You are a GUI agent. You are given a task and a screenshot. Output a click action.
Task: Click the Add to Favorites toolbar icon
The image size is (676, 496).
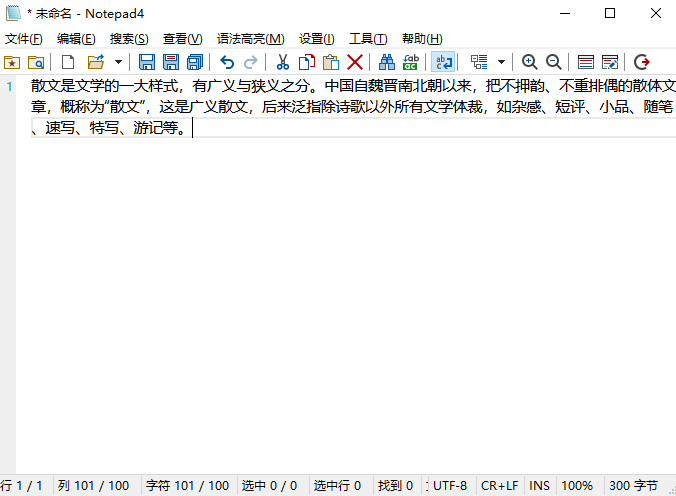pos(12,63)
